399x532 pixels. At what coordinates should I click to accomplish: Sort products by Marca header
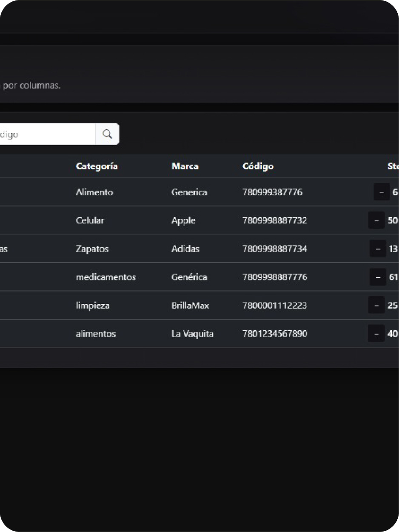point(185,166)
